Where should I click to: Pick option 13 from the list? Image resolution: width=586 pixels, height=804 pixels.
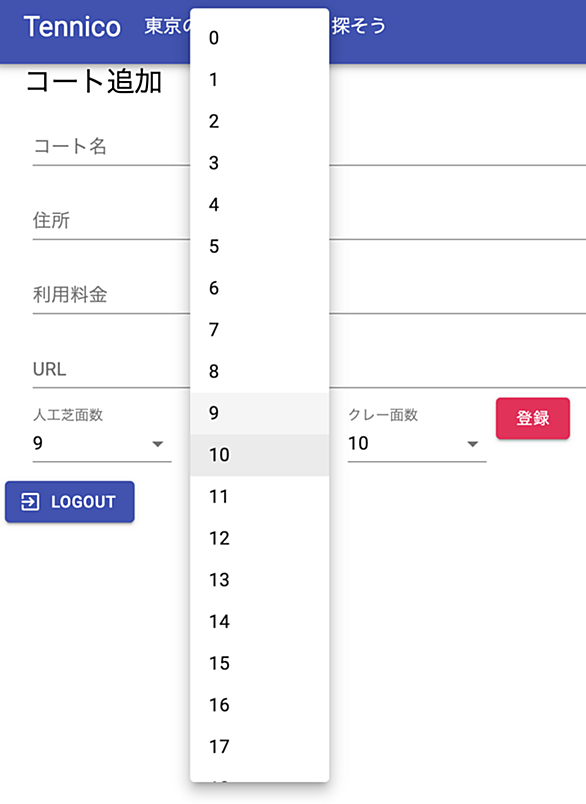coord(259,580)
